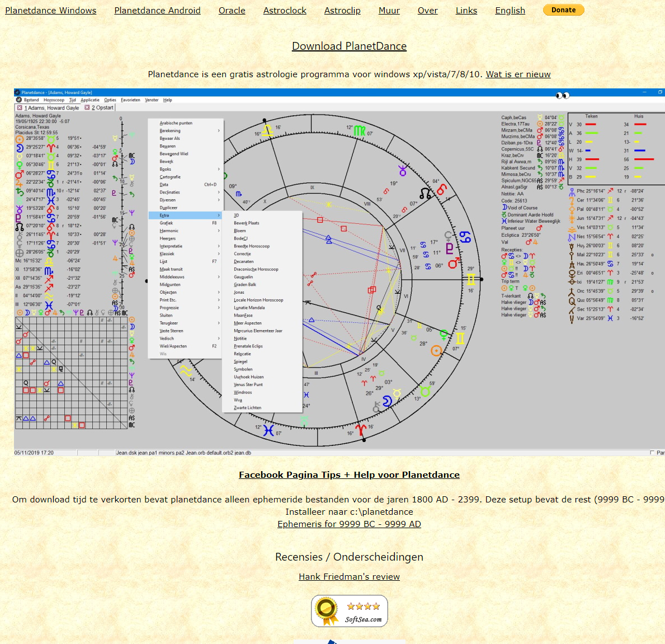Open the 'Wat is er nieuw' link
The height and width of the screenshot is (644, 665).
tap(518, 74)
